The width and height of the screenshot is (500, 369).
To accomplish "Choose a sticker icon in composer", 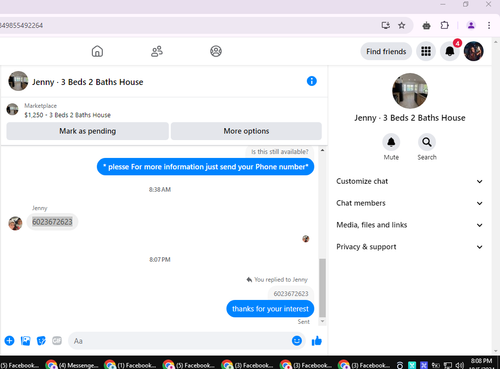I will point(41,341).
